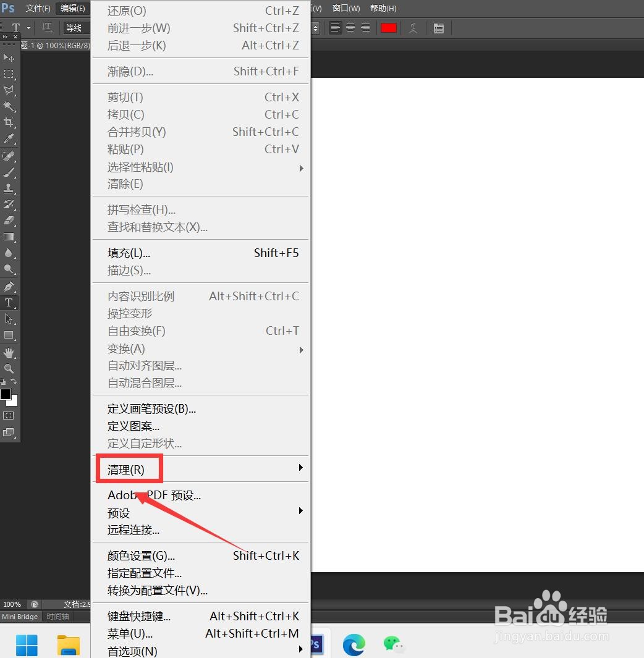Pick the Dodge tool
Viewport: 644px width, 658px height.
pyautogui.click(x=9, y=269)
